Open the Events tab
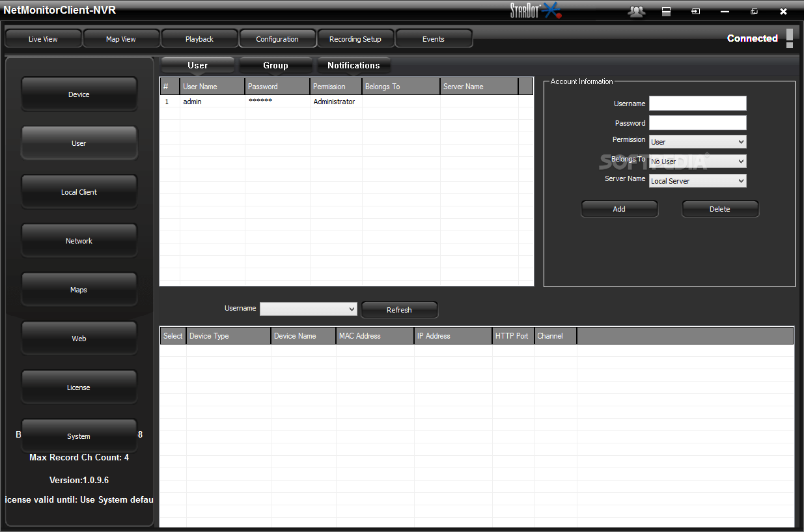The image size is (804, 532). [x=434, y=38]
